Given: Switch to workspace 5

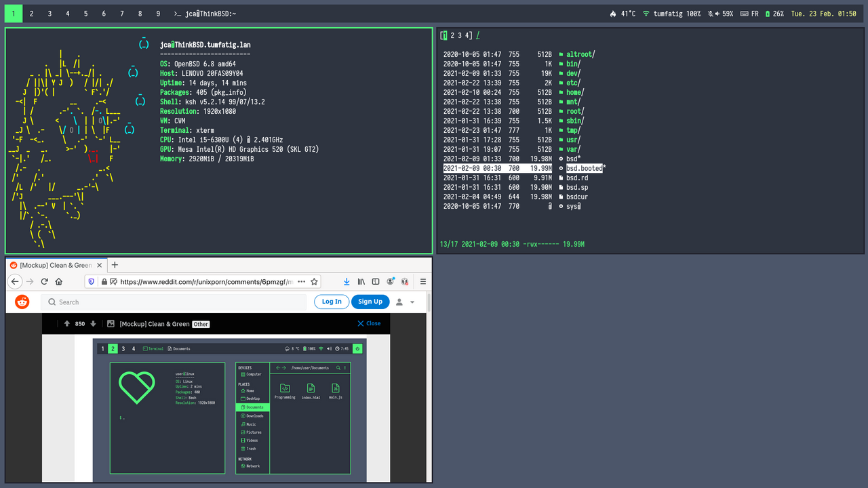Looking at the screenshot, I should coord(85,14).
